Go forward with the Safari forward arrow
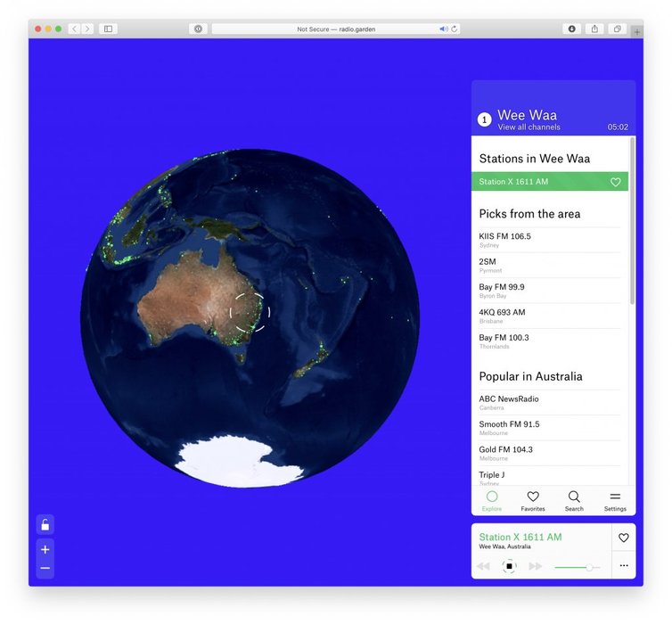Viewport: 672px width, 624px height. point(87,29)
